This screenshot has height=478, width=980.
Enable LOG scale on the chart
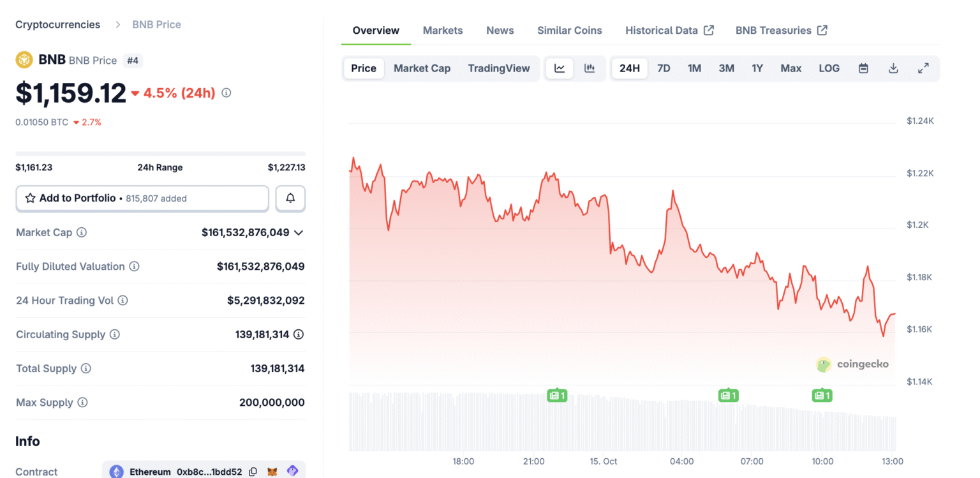(829, 68)
